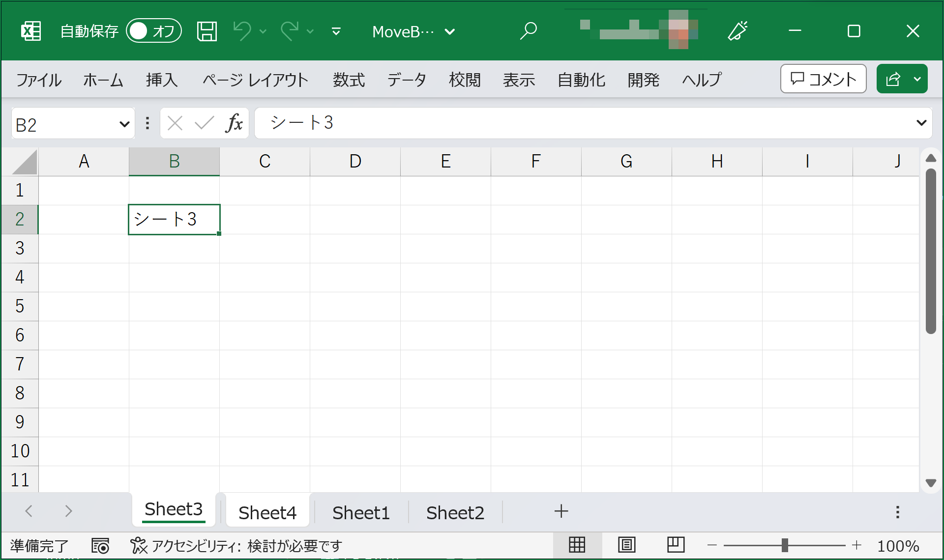Viewport: 944px width, 560px height.
Task: Select column D header
Action: [x=355, y=161]
